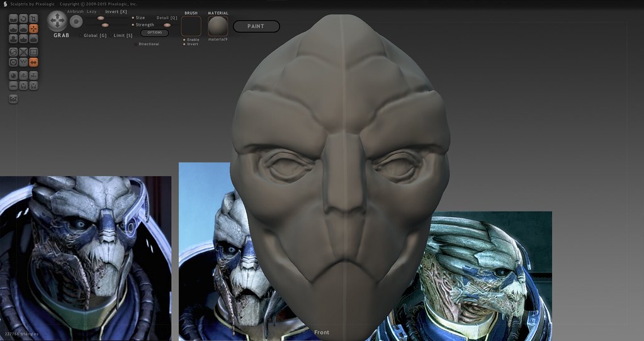Image resolution: width=644 pixels, height=341 pixels.
Task: Select the Smooth brush tool
Action: coord(33,38)
